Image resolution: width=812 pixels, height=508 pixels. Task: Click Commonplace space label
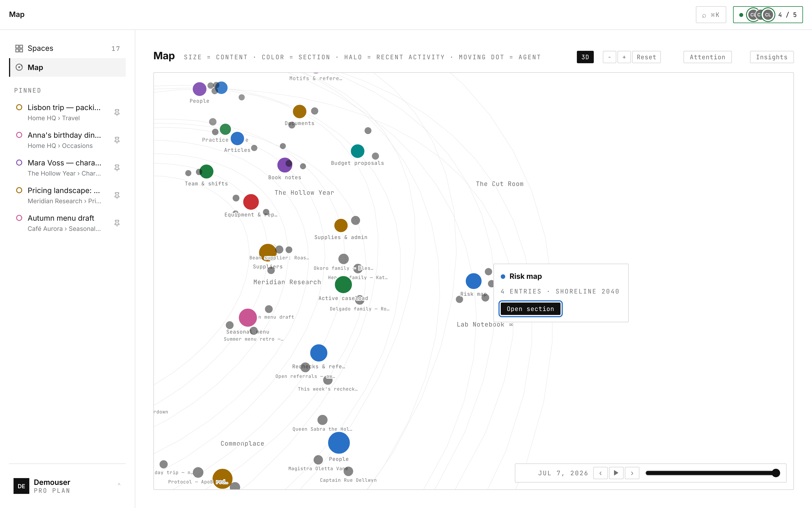[242, 443]
